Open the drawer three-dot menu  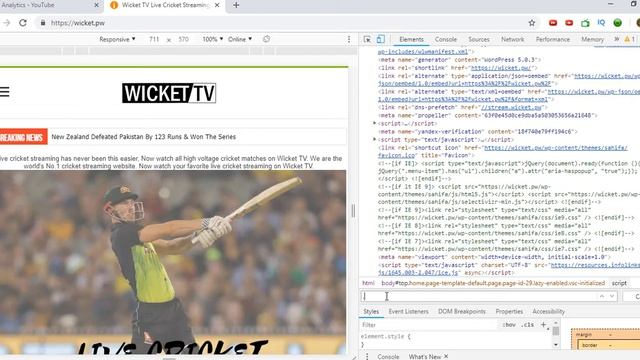pyautogui.click(x=367, y=356)
